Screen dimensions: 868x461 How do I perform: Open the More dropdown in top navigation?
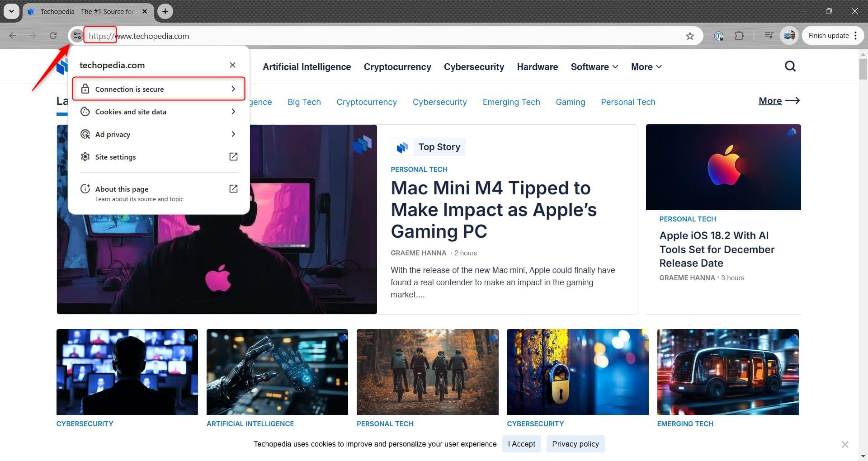(x=646, y=67)
